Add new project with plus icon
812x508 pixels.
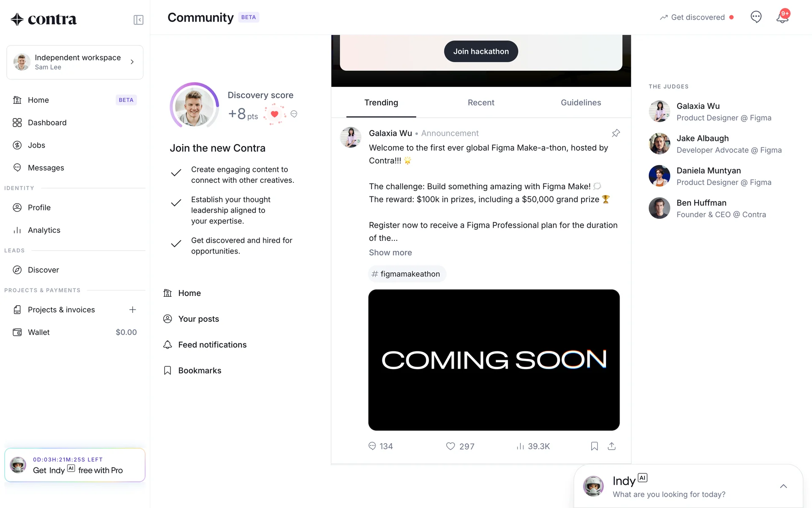coord(132,310)
